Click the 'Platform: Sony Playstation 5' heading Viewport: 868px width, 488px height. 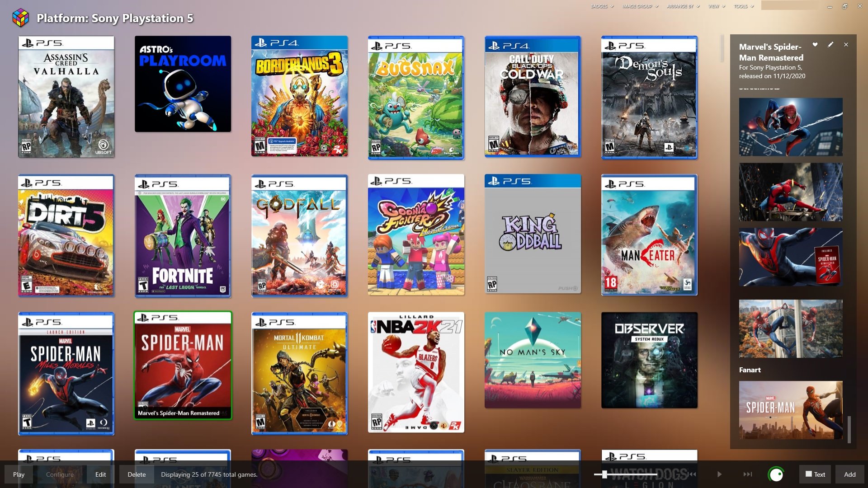(115, 18)
